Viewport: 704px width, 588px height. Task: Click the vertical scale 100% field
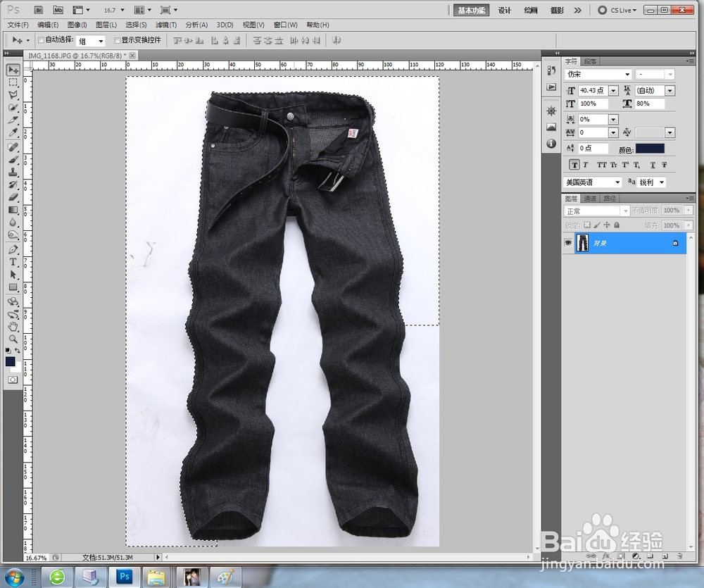pyautogui.click(x=593, y=104)
